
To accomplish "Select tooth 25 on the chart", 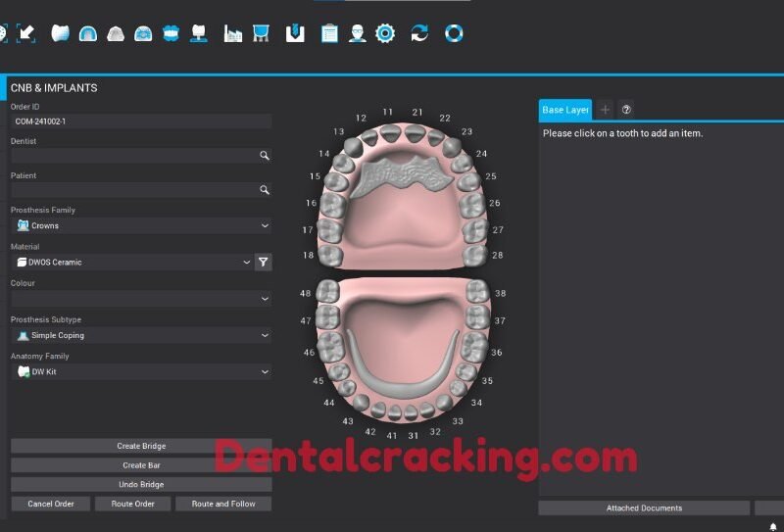I will click(468, 181).
